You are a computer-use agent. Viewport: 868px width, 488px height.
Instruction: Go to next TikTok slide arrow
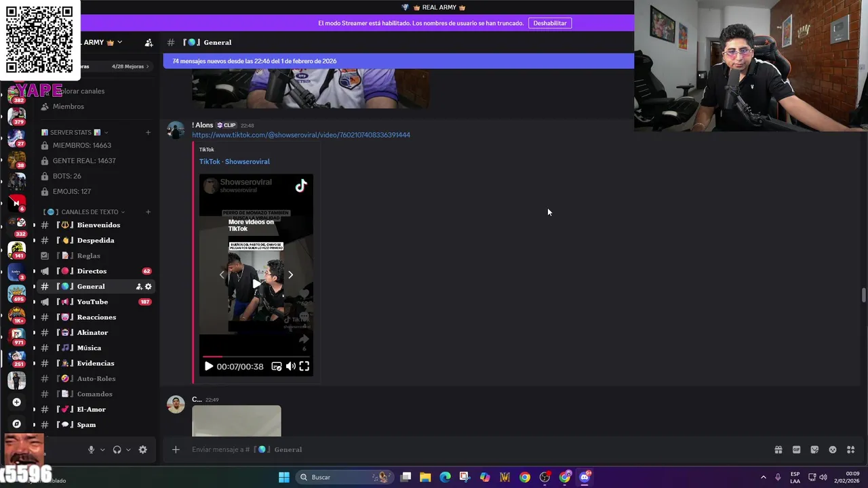(x=290, y=274)
